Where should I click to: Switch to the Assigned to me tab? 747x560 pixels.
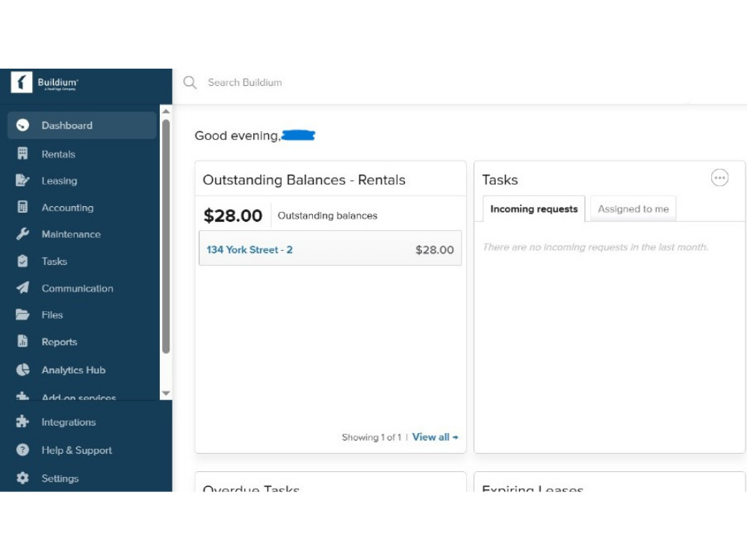633,208
